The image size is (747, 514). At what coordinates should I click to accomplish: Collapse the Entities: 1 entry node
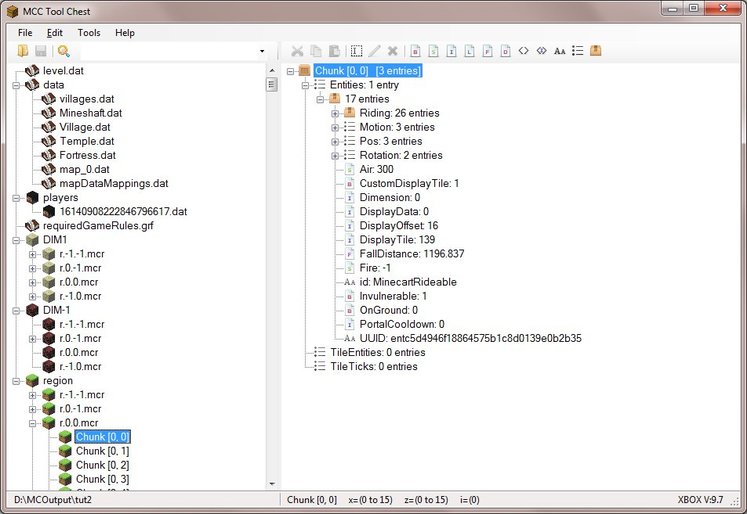point(305,86)
